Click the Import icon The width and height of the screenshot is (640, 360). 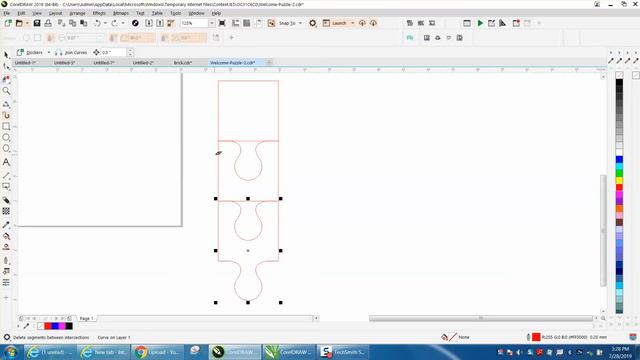pos(149,23)
